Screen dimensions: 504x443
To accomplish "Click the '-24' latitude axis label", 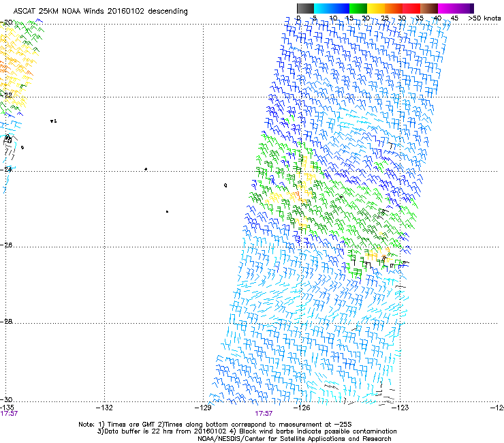I will pyautogui.click(x=7, y=169).
